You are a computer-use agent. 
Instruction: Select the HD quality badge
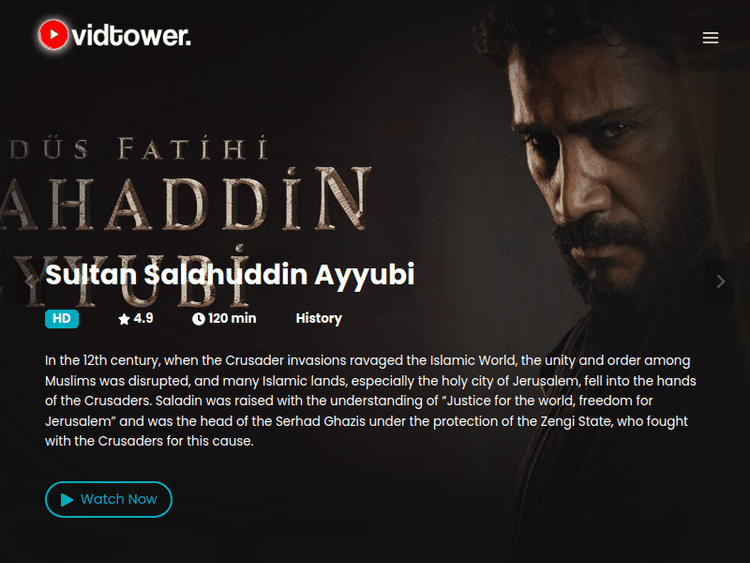tap(62, 319)
